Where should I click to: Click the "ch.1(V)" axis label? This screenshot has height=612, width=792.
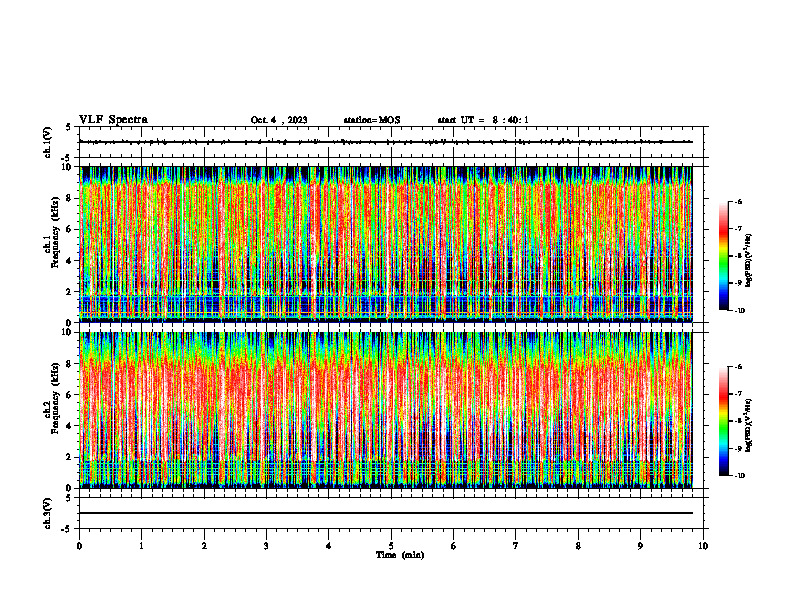coord(48,142)
